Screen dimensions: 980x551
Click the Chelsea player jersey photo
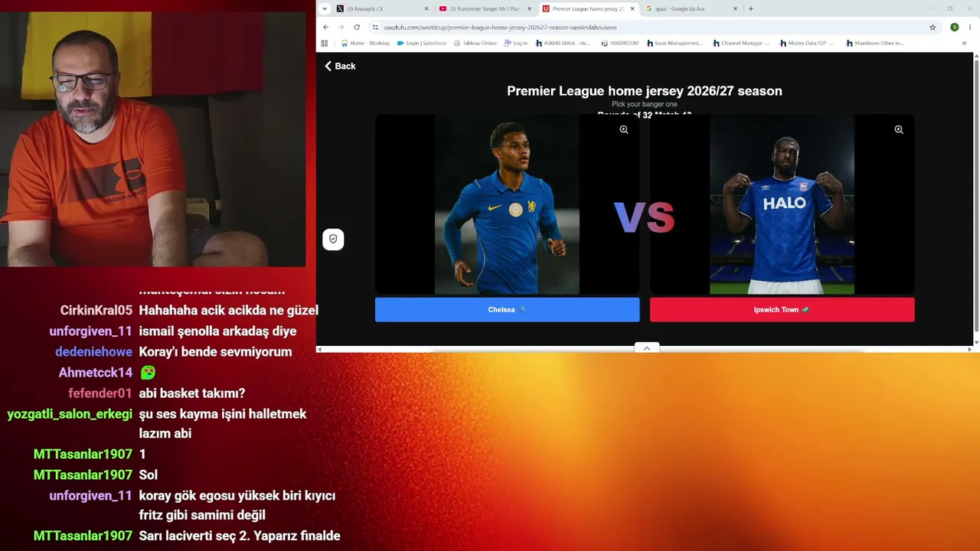click(x=507, y=204)
